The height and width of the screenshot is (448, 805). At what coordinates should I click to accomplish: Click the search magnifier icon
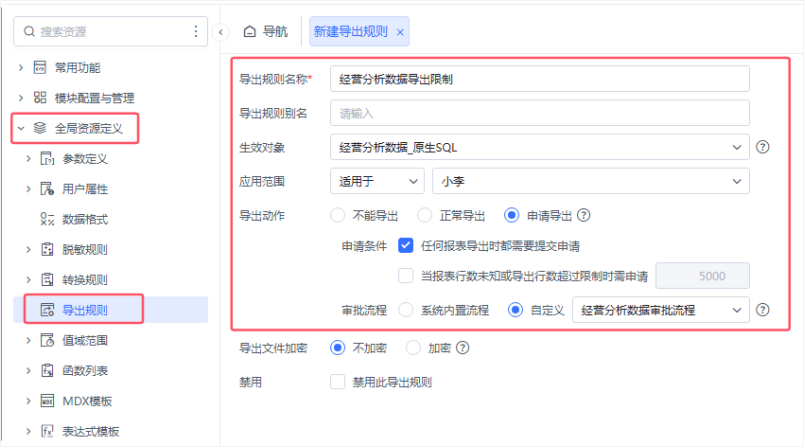29,32
